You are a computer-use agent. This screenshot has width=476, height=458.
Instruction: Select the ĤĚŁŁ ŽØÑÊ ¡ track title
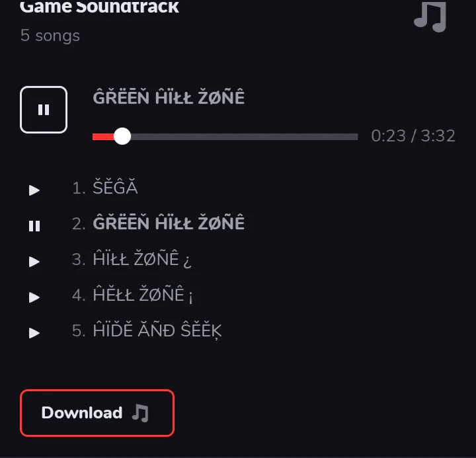pyautogui.click(x=143, y=294)
